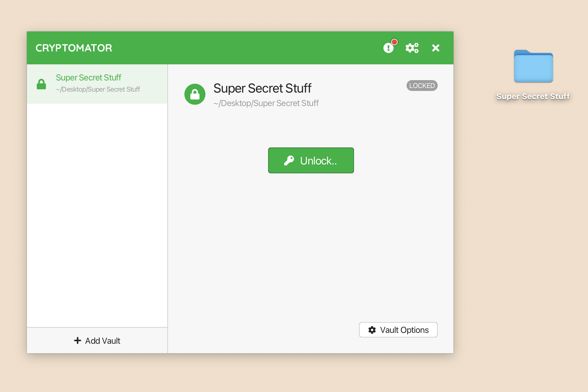Click the small lock icon in vault list
Screen dimensions: 588x392
(x=41, y=84)
